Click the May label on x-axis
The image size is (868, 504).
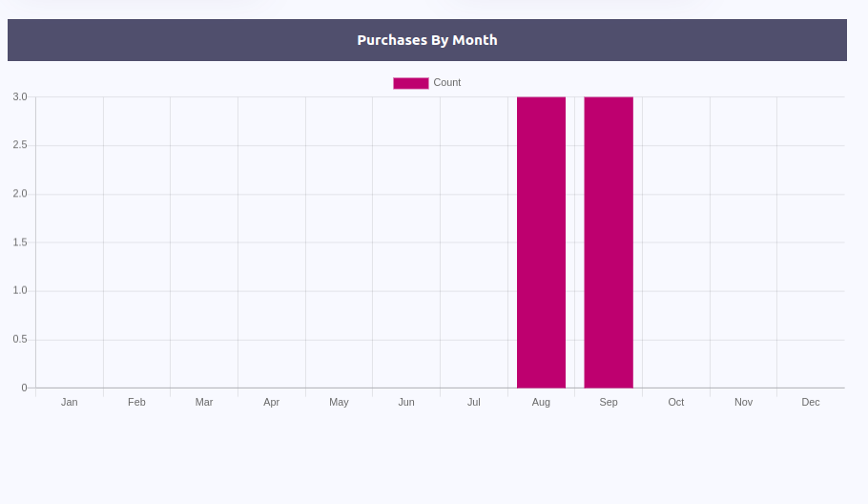[339, 402]
